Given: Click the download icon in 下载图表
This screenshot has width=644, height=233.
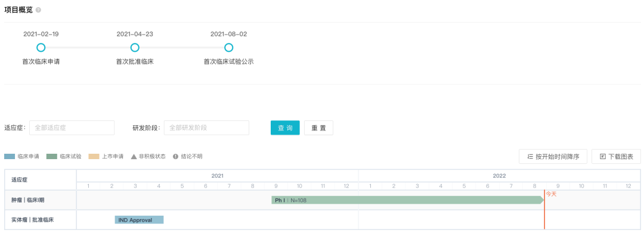Looking at the screenshot, I should pyautogui.click(x=603, y=157).
